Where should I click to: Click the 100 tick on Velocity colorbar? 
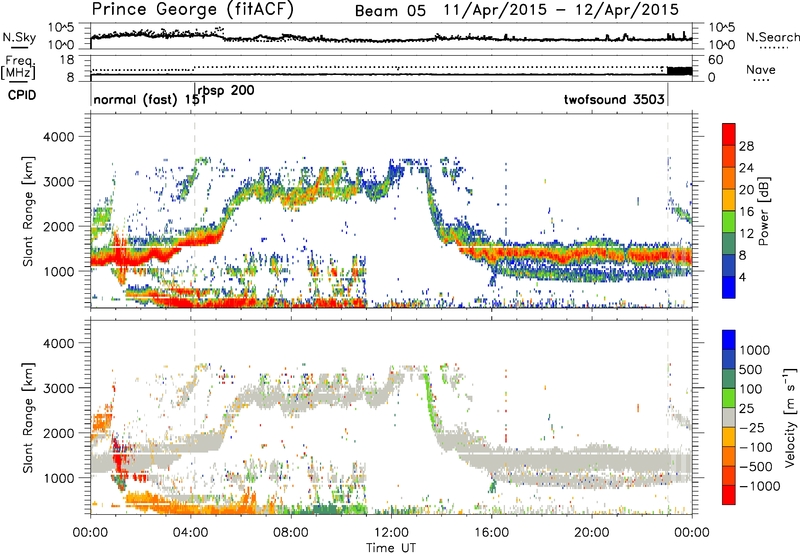(753, 389)
